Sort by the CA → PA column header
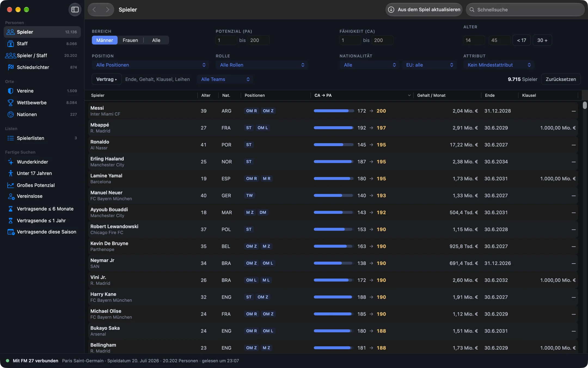The image size is (588, 368). (362, 95)
